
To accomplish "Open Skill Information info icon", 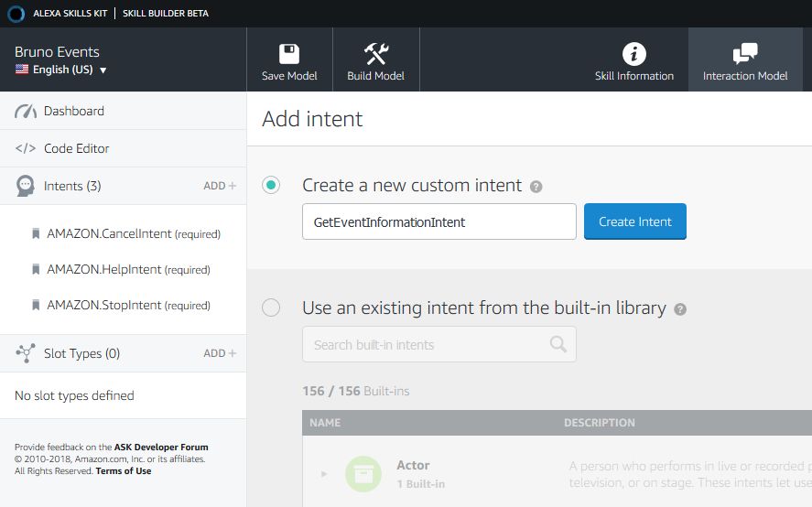I will 633,53.
